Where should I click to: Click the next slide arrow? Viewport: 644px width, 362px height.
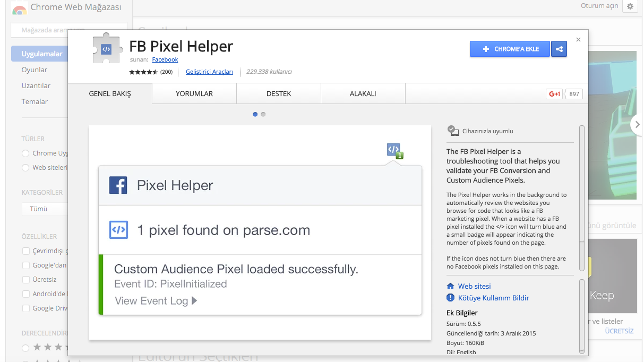click(637, 125)
